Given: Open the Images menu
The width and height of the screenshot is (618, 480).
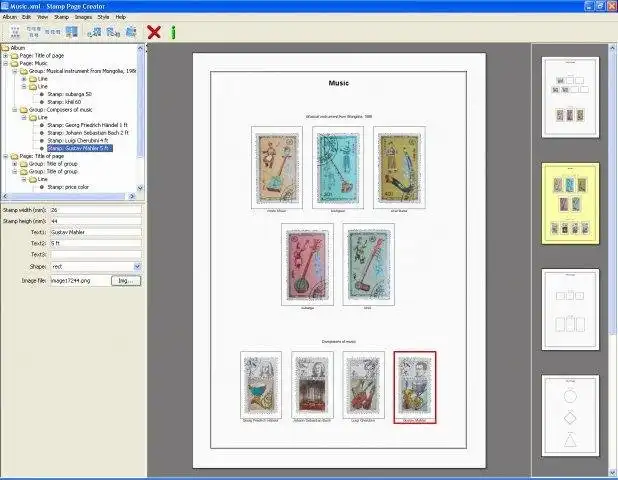Looking at the screenshot, I should [x=83, y=17].
